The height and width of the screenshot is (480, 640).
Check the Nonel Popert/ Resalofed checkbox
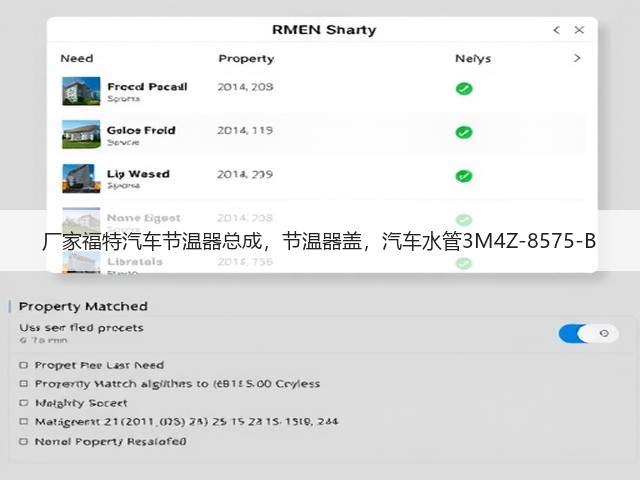click(x=24, y=441)
